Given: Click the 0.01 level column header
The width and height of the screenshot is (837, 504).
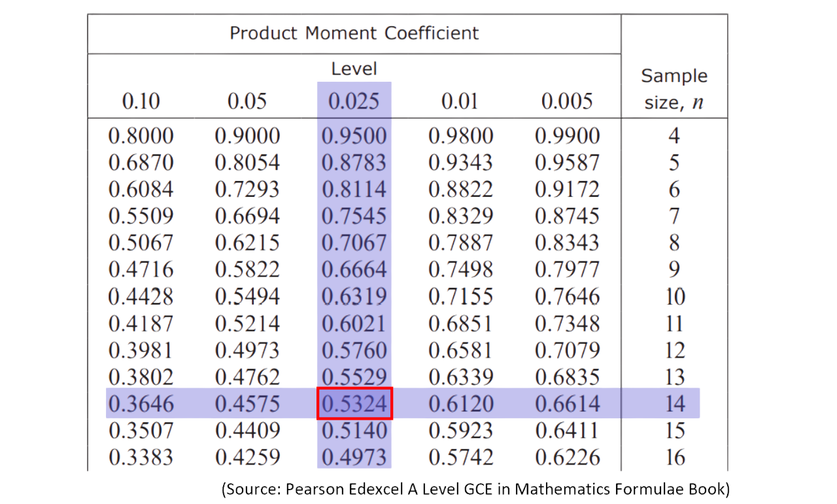Looking at the screenshot, I should click(460, 101).
